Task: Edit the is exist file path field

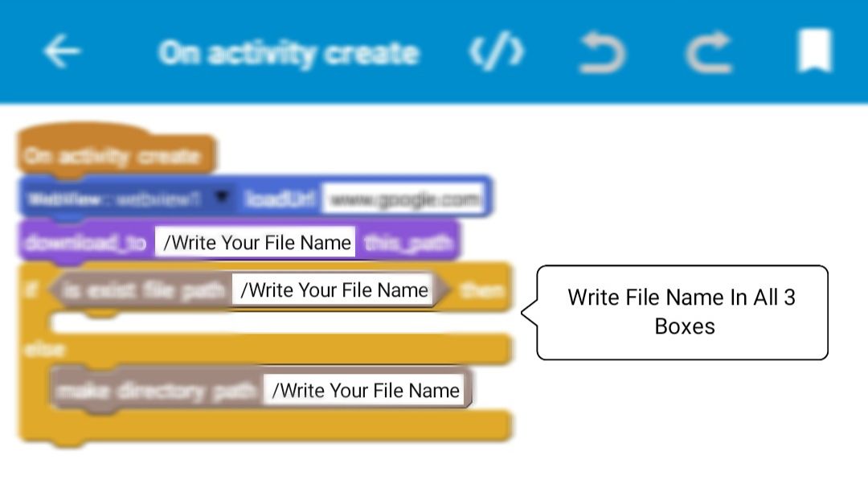Action: coord(333,289)
